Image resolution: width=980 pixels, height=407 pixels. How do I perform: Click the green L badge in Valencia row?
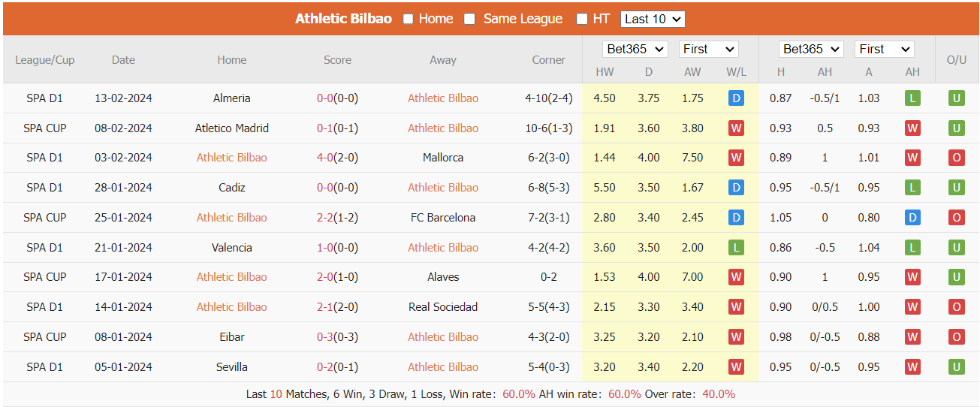point(736,248)
